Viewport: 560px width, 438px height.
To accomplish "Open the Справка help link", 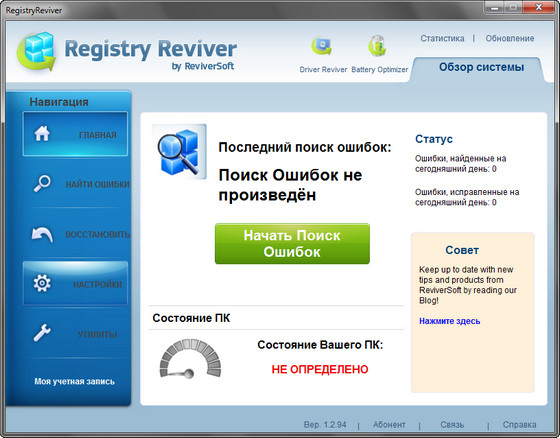I will click(x=519, y=424).
